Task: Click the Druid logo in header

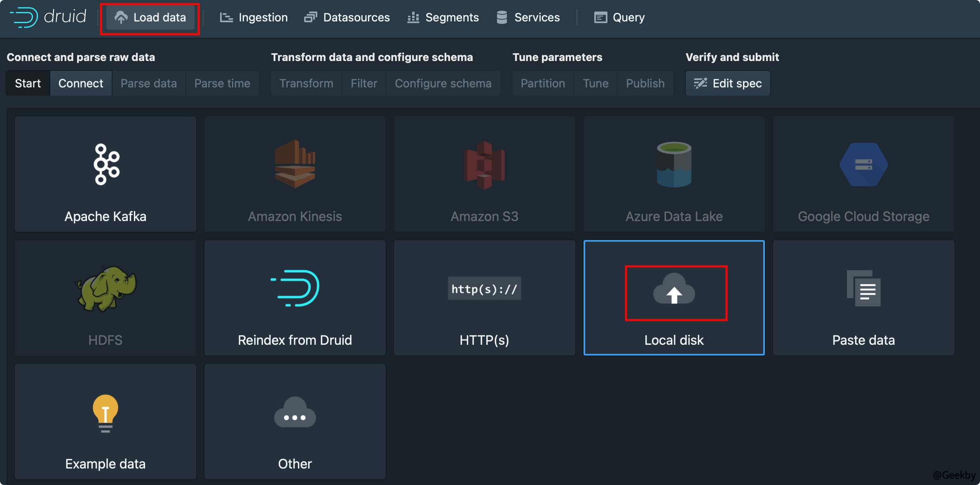Action: (x=48, y=17)
